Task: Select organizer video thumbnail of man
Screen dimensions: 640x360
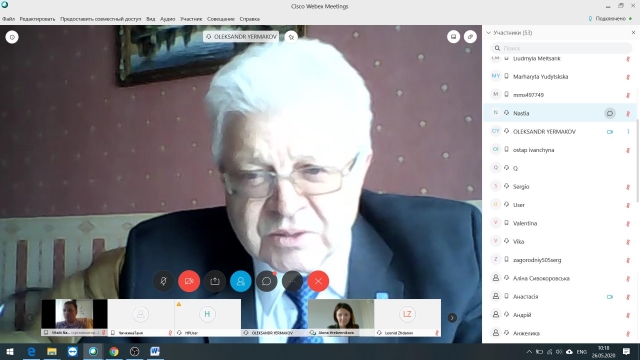Action: pos(74,318)
